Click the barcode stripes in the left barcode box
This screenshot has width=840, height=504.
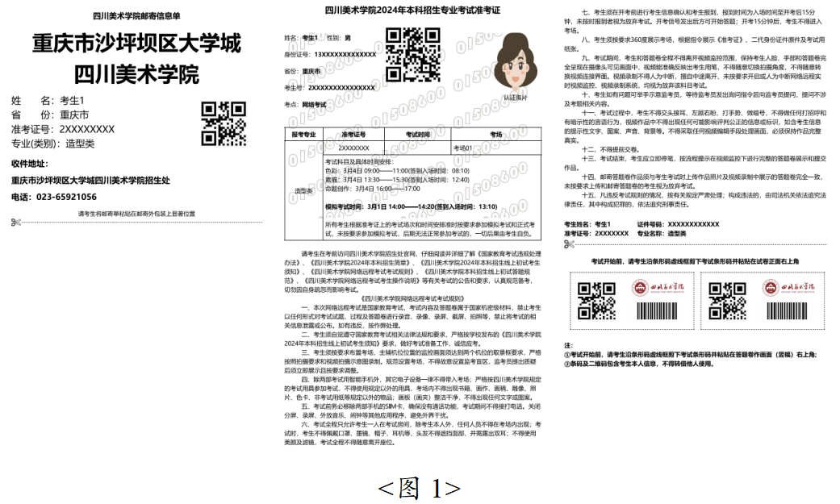point(657,311)
